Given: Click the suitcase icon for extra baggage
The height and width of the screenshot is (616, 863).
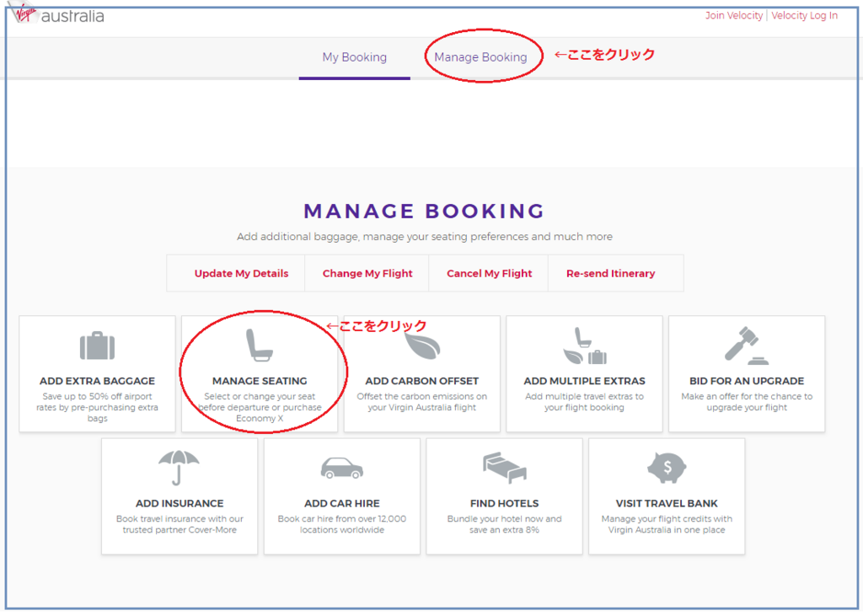Looking at the screenshot, I should (x=98, y=346).
